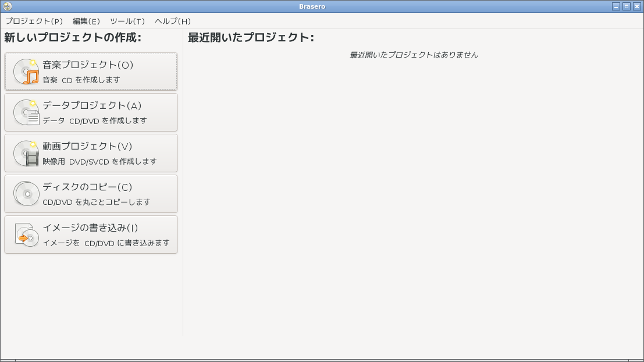Burn an image to CD/DVD
644x362 pixels.
[91, 234]
